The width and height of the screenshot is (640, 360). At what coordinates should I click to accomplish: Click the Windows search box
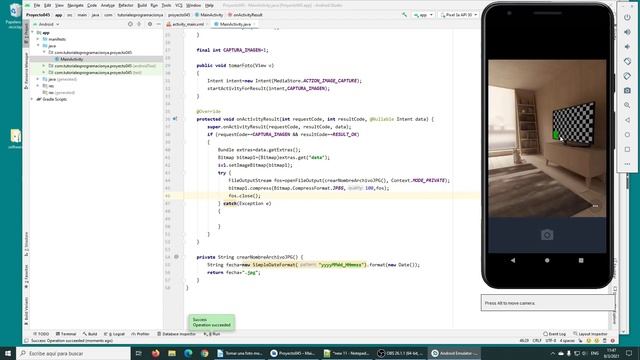tap(73, 353)
